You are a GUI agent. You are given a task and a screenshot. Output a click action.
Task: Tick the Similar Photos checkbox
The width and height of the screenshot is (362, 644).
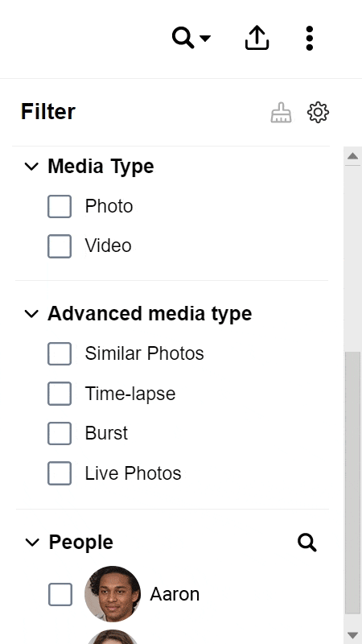pos(60,353)
